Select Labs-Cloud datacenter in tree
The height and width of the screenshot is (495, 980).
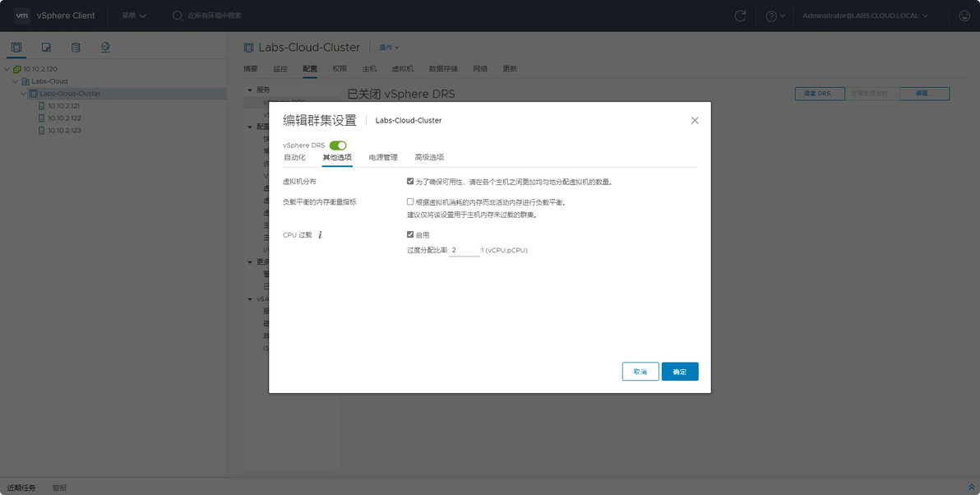49,81
